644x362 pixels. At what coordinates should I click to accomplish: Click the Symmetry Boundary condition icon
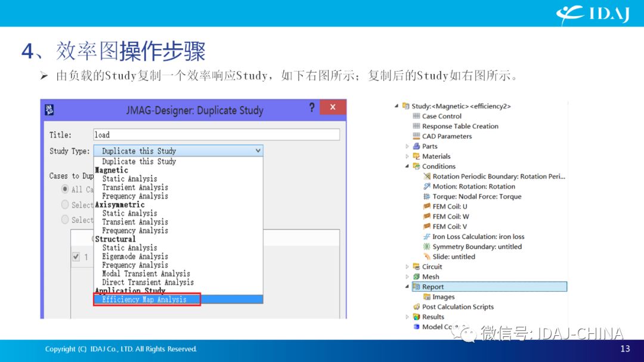(x=427, y=246)
